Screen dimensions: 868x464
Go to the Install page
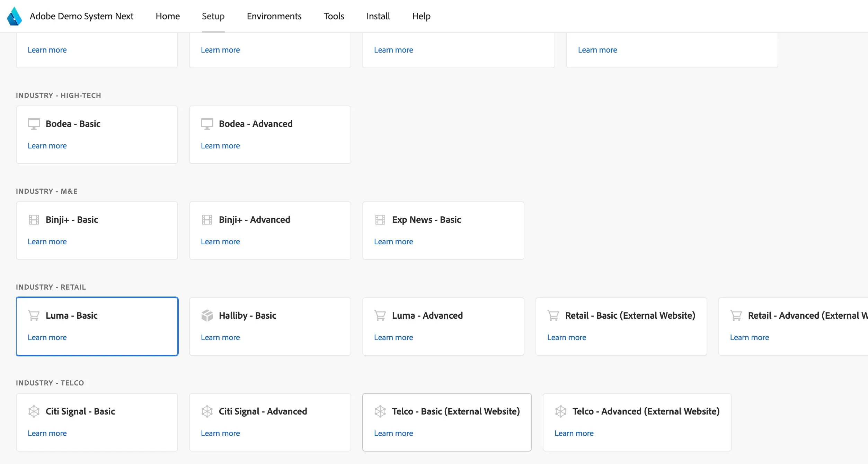coord(378,16)
